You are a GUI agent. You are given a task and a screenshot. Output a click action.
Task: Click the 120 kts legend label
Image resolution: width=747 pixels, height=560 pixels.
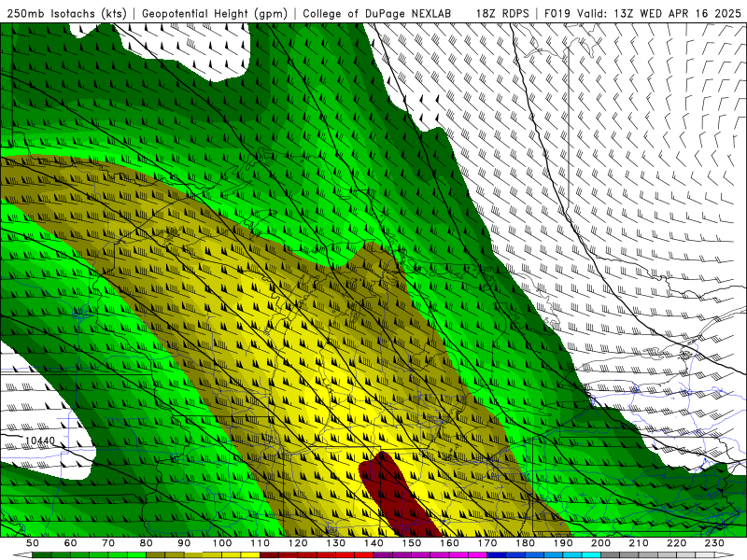(298, 543)
